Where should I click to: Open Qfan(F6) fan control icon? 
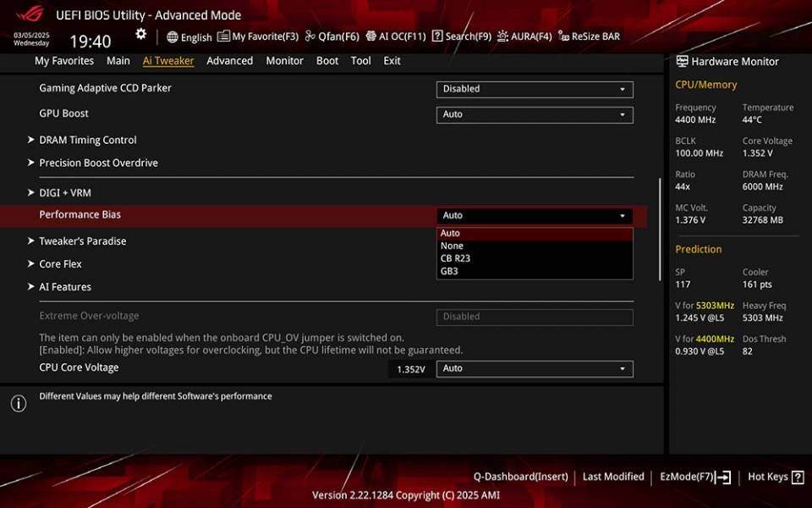coord(310,36)
